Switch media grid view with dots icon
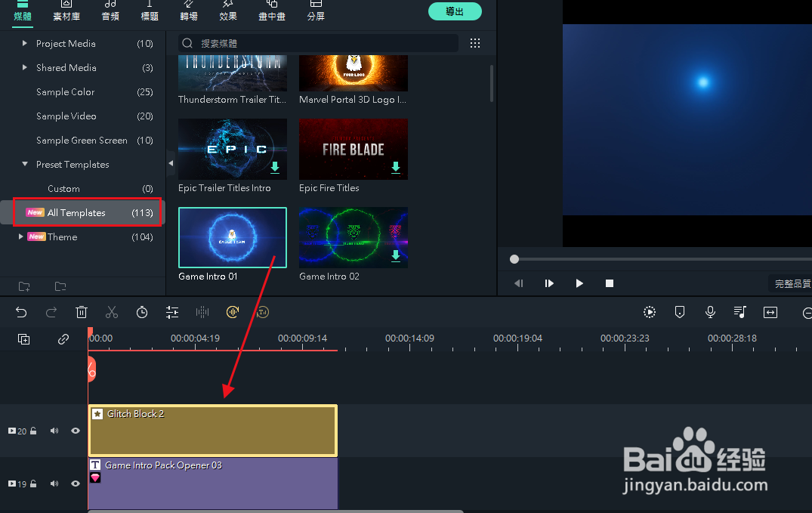Viewport: 812px width, 513px height. [x=475, y=43]
